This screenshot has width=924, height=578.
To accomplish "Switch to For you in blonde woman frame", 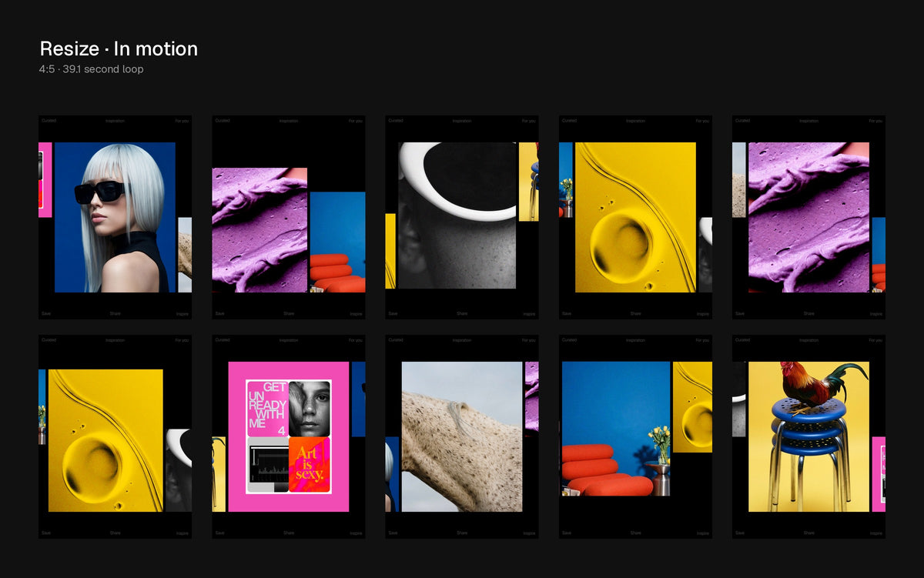I will (182, 121).
